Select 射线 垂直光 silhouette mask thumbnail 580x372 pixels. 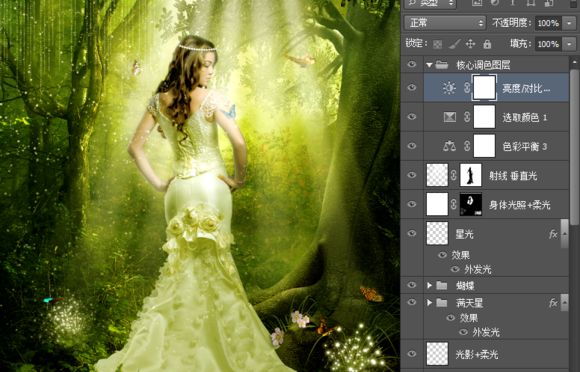tap(471, 175)
